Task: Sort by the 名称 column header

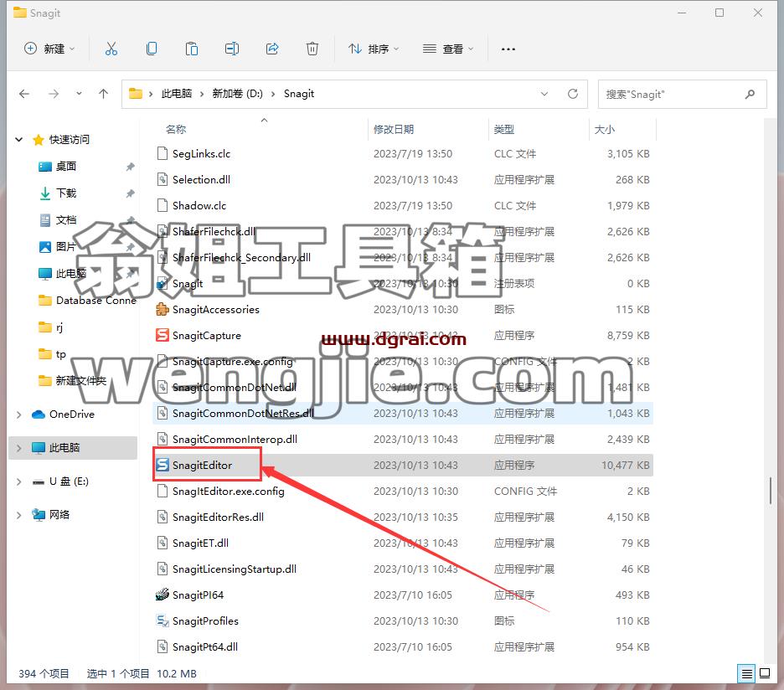Action: 176,130
